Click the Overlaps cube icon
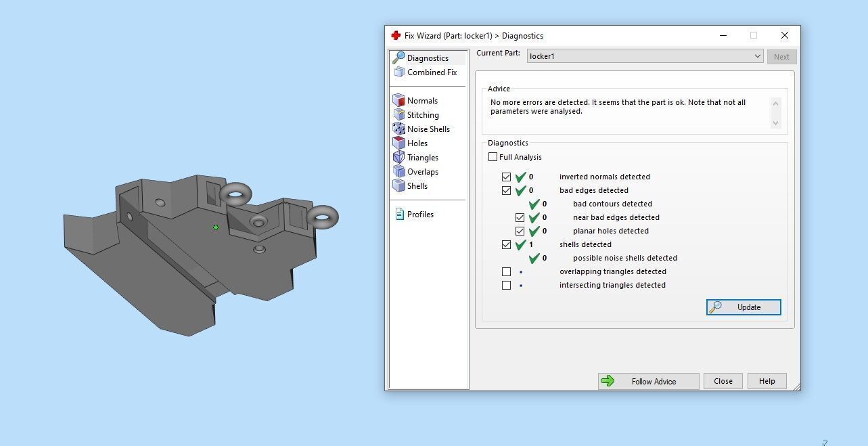This screenshot has height=446, width=868. coord(398,171)
